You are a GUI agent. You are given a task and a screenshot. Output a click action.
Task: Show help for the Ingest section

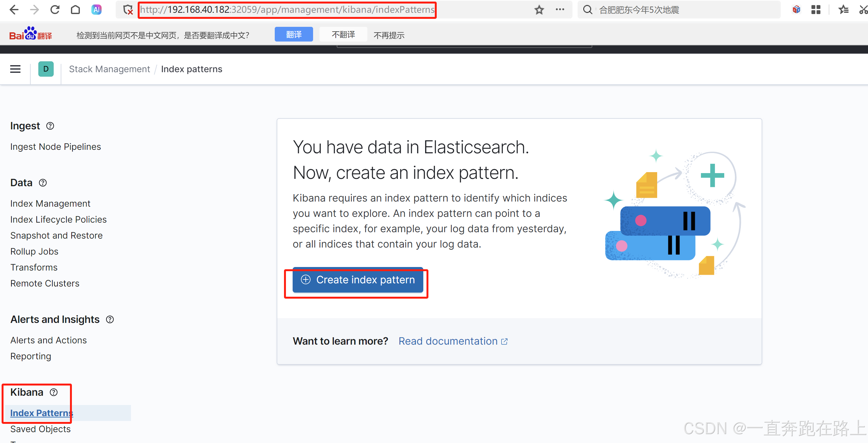50,126
